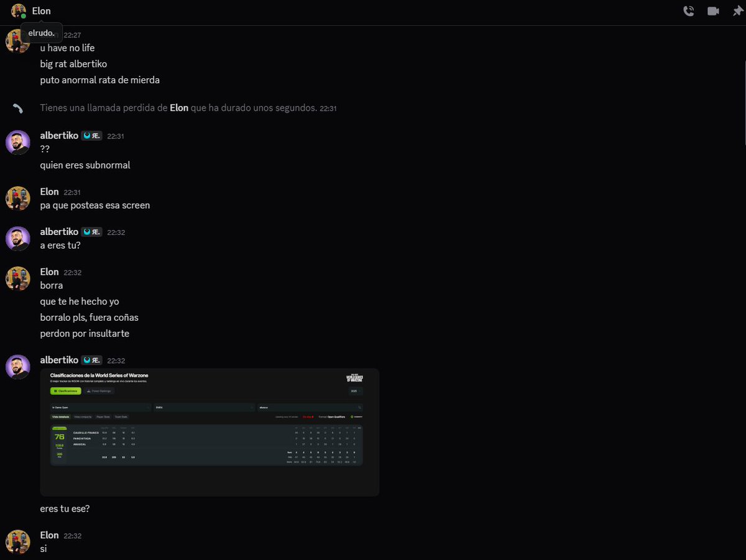Click the 22:32 timestamp above the screenshot attachment
746x560 pixels.
pyautogui.click(x=116, y=361)
